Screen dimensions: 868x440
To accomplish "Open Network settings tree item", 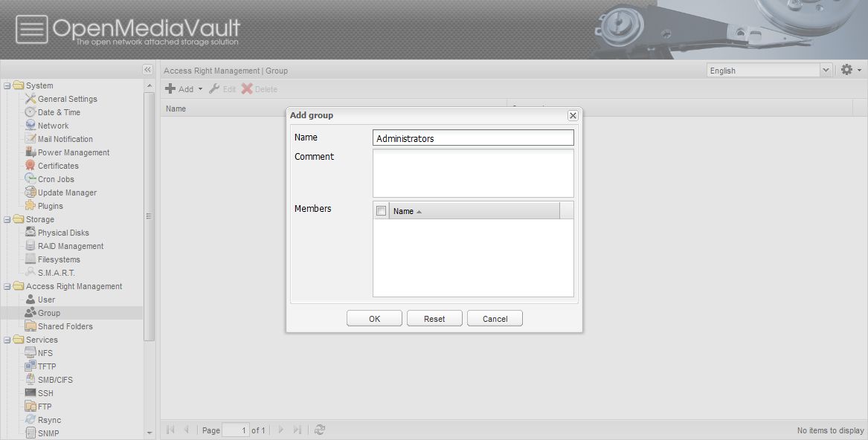I will (x=53, y=126).
